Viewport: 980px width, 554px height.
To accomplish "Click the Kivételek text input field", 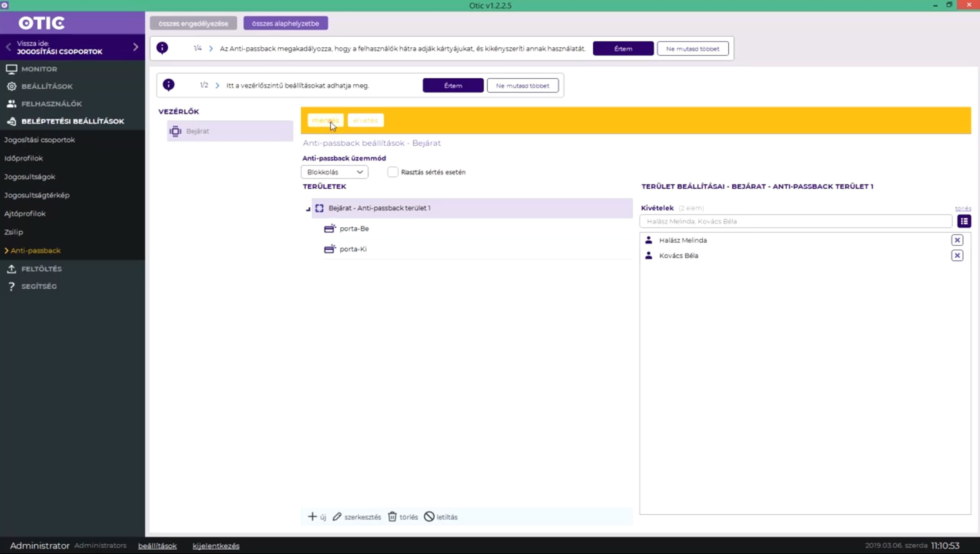I will (795, 221).
